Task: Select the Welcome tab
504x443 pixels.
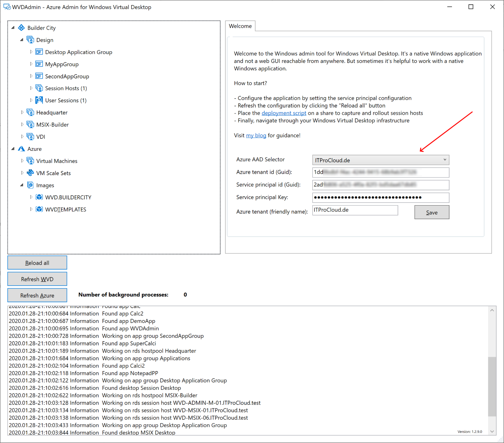Action: 240,26
